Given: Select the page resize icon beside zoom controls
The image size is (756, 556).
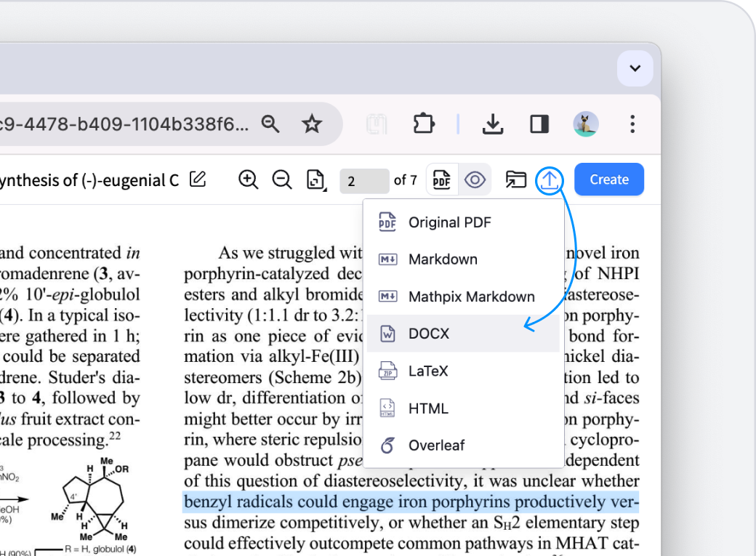Looking at the screenshot, I should [x=316, y=180].
